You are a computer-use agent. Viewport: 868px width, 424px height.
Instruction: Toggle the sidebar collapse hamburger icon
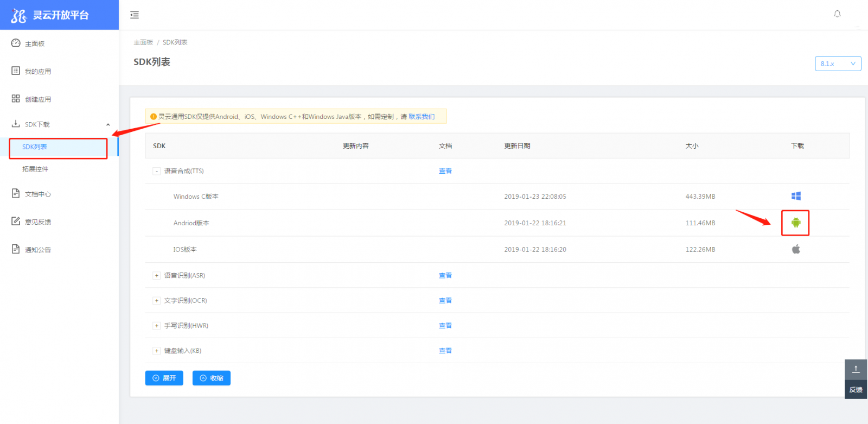pyautogui.click(x=135, y=15)
